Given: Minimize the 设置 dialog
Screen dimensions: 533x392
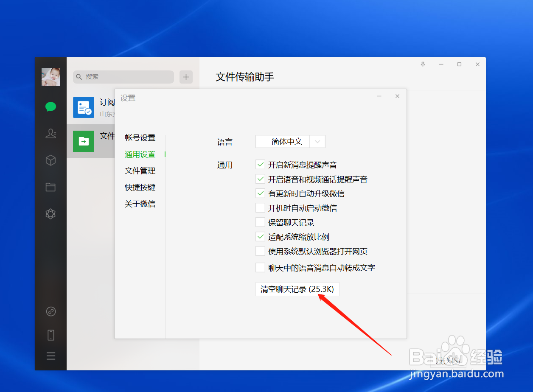Looking at the screenshot, I should 379,96.
